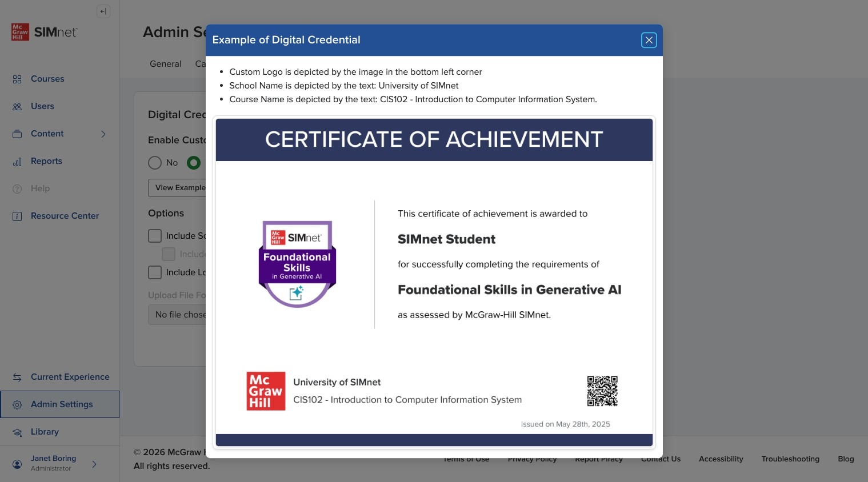
Task: Select the green enabled radio button
Action: 194,163
